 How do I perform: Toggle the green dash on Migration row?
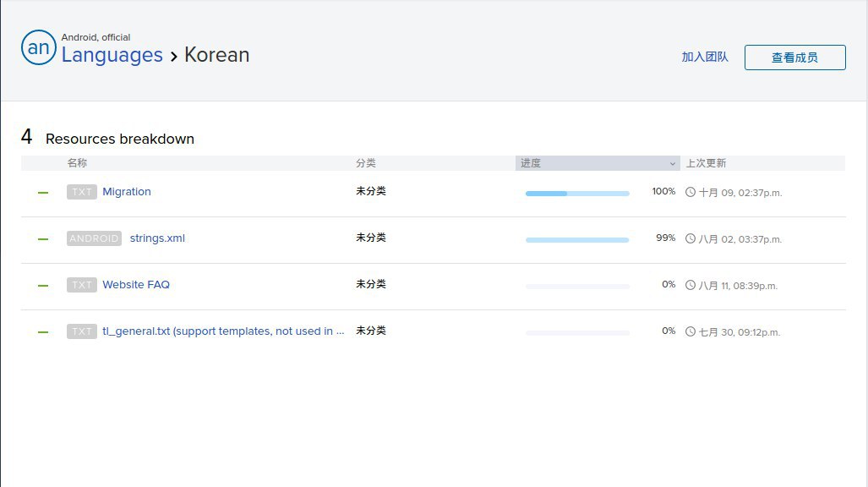[43, 193]
